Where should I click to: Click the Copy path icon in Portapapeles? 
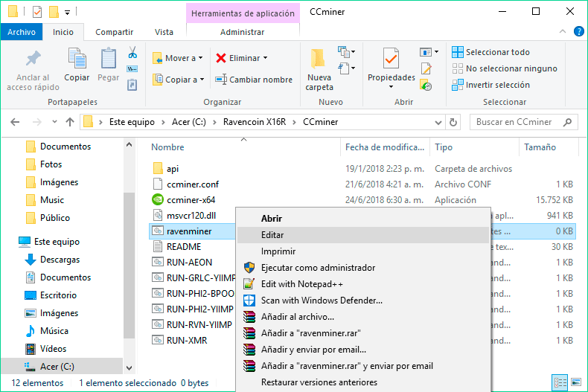click(132, 69)
